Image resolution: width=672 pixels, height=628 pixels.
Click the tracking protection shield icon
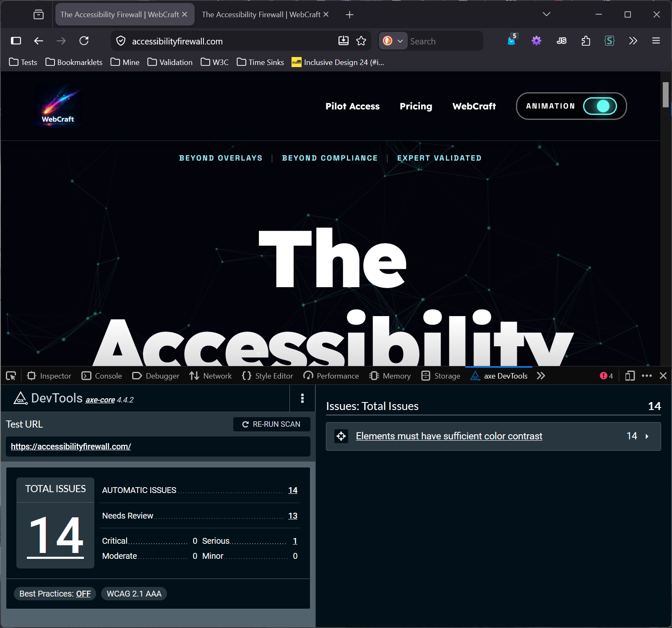[x=121, y=41]
